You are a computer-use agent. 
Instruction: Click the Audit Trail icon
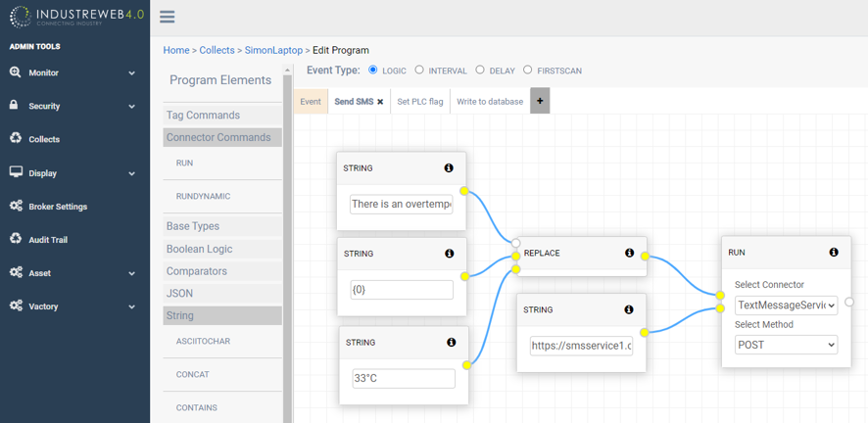[16, 239]
